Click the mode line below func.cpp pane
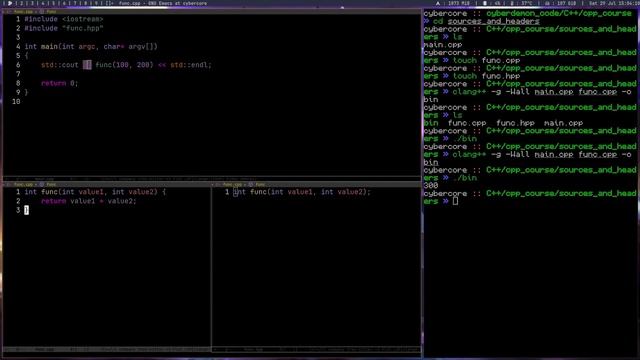640x360 pixels. [107, 350]
